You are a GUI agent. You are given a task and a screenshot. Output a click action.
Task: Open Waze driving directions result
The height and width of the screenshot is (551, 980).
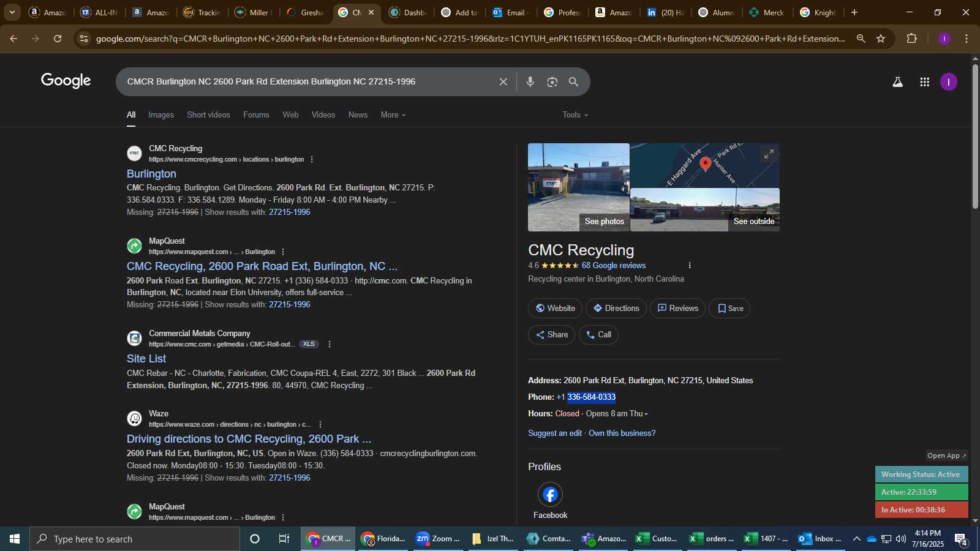249,439
